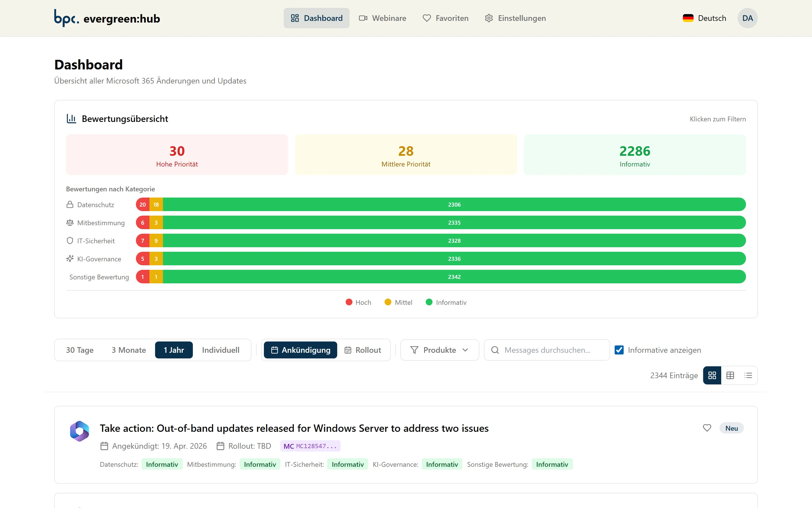Switch to Rollout date mode
812x508 pixels.
[x=363, y=350]
